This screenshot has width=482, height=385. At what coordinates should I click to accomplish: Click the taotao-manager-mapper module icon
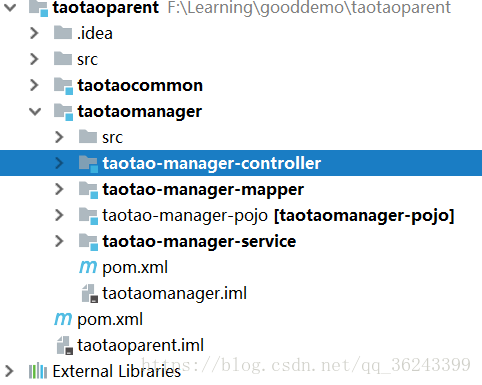pos(88,190)
